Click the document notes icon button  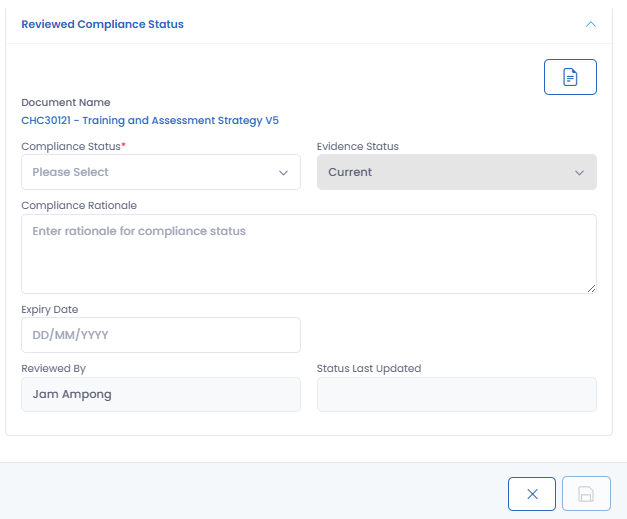(570, 77)
